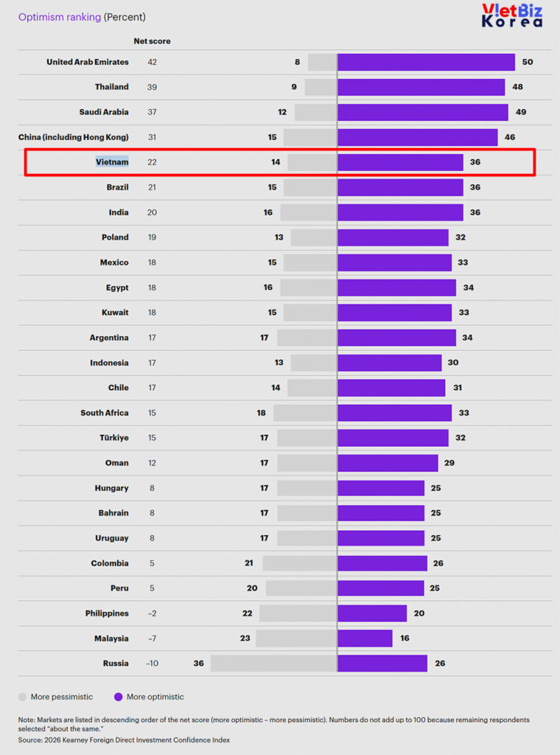Click the gray pessimistic bar for Philippines
Image resolution: width=560 pixels, height=755 pixels.
coord(298,613)
